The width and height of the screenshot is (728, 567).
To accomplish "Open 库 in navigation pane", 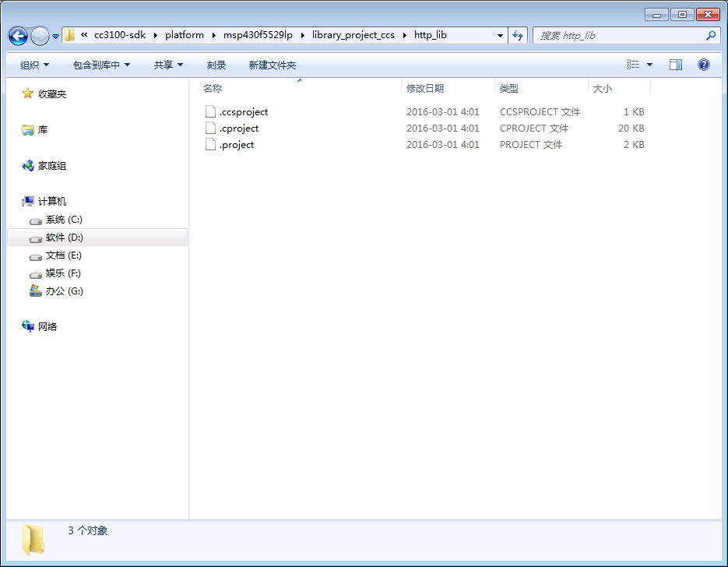I will click(43, 130).
